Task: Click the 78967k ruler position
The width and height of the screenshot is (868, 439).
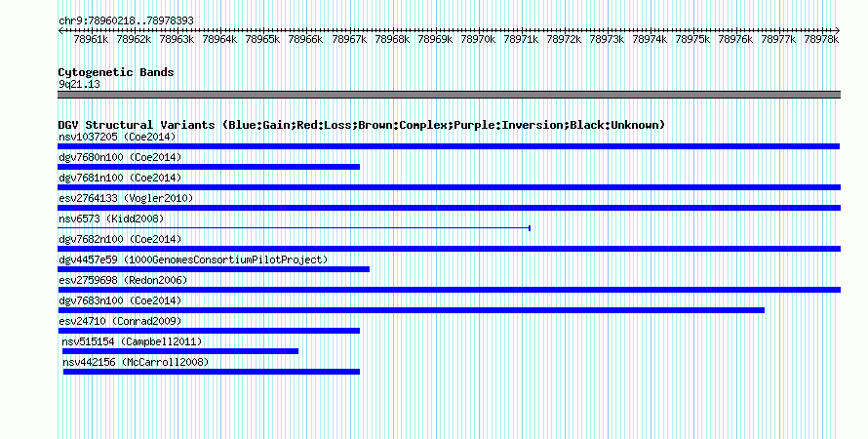Action: coord(349,39)
